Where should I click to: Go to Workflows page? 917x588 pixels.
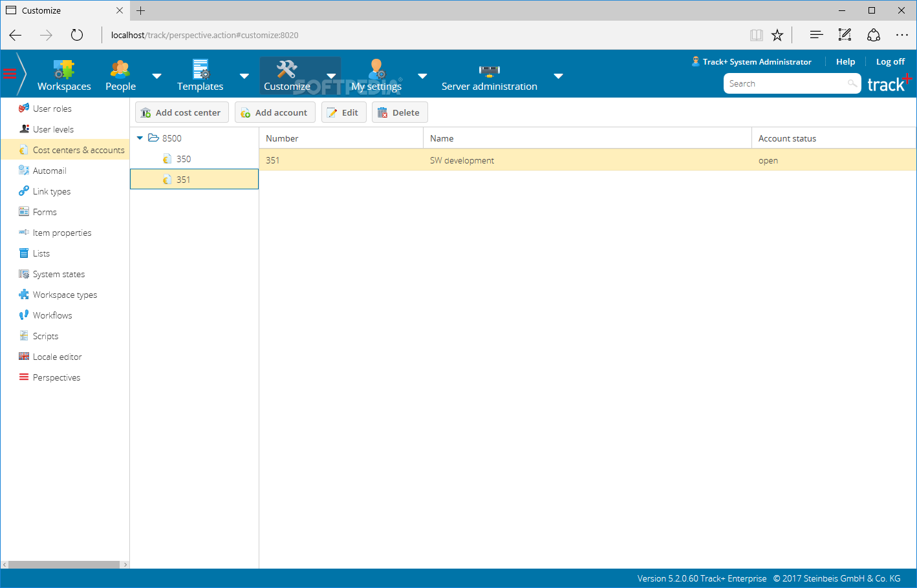[x=52, y=315]
